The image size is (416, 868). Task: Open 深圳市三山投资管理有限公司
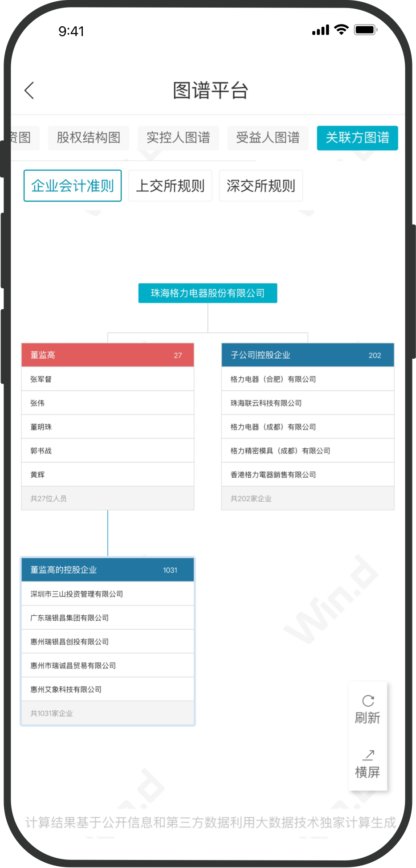click(x=108, y=594)
